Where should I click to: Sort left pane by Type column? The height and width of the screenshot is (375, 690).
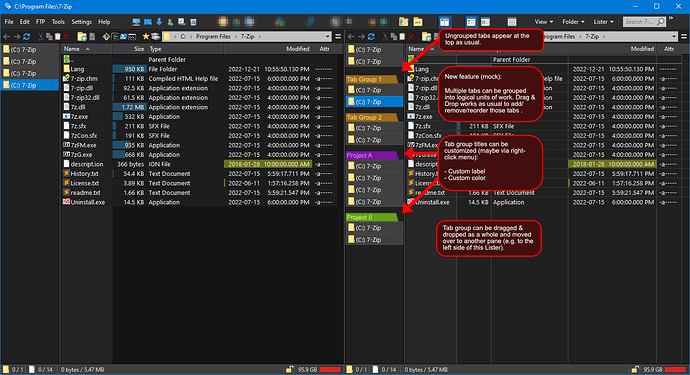[x=185, y=49]
